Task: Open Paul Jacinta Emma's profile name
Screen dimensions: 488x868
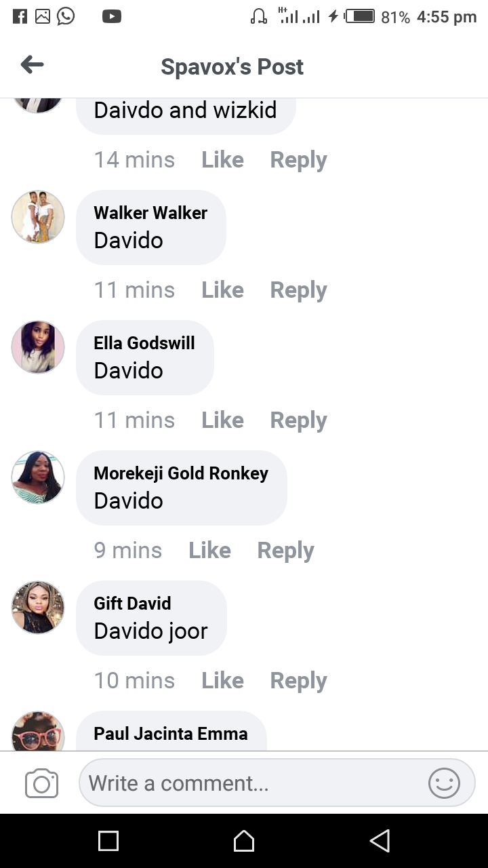Action: [171, 733]
